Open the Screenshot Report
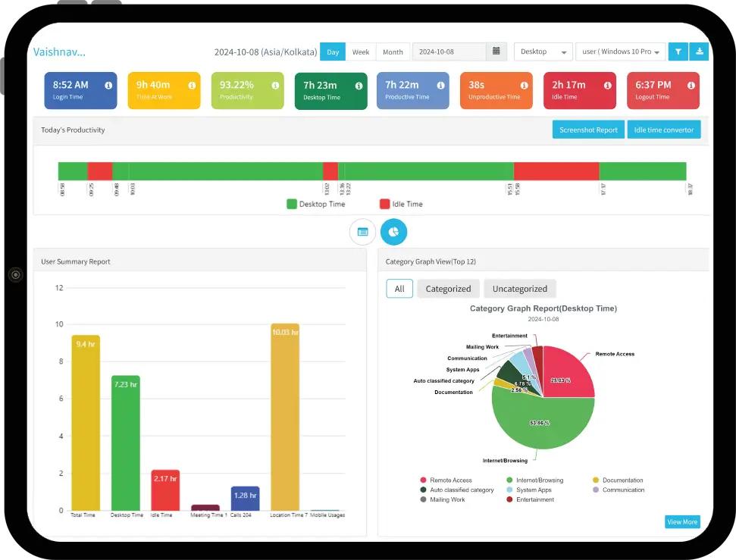The image size is (736, 560). [x=587, y=129]
